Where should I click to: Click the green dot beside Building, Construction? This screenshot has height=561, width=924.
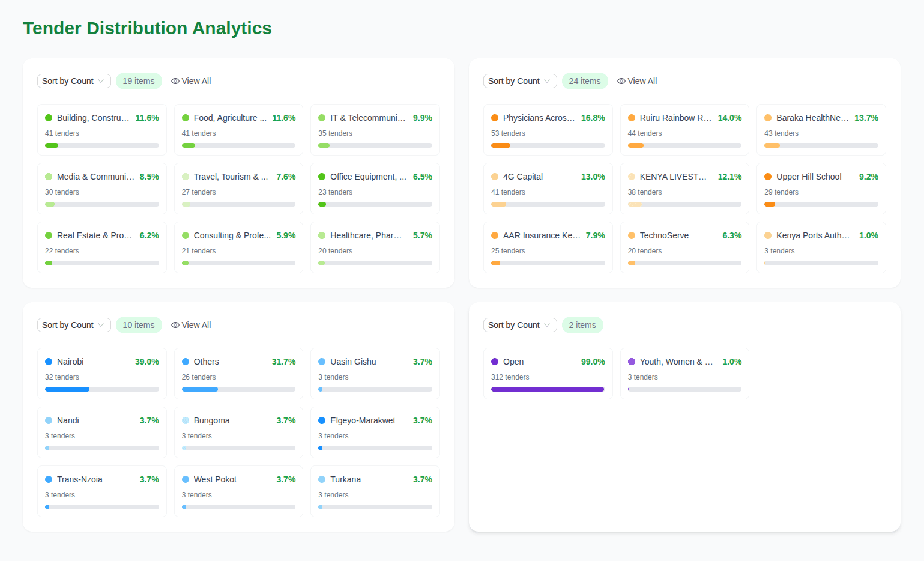click(x=49, y=118)
